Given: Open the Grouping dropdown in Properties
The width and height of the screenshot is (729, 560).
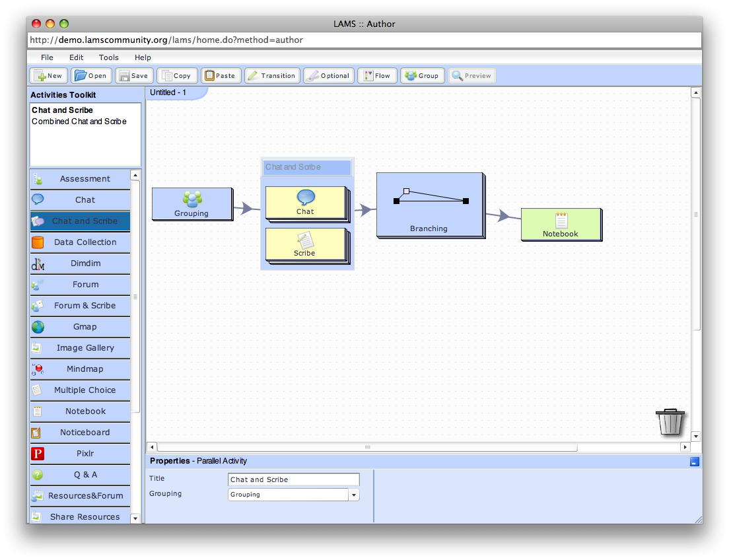Looking at the screenshot, I should point(354,495).
